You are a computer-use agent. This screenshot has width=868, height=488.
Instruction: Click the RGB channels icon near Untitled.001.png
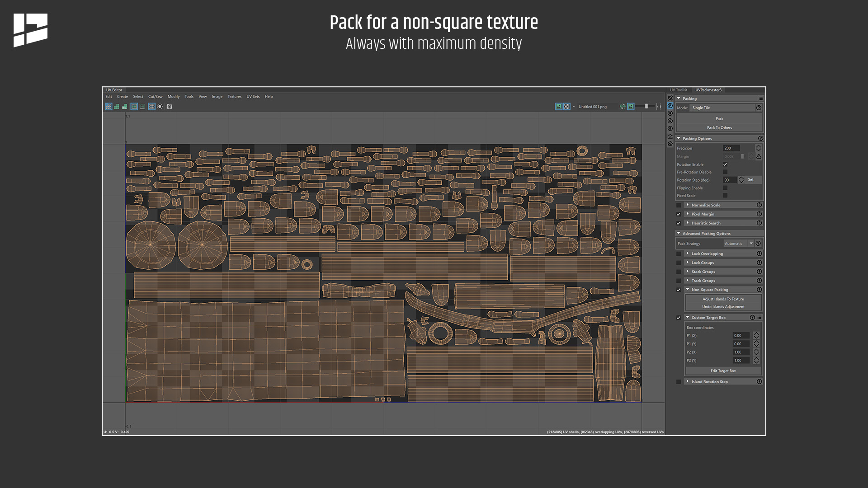(x=623, y=107)
